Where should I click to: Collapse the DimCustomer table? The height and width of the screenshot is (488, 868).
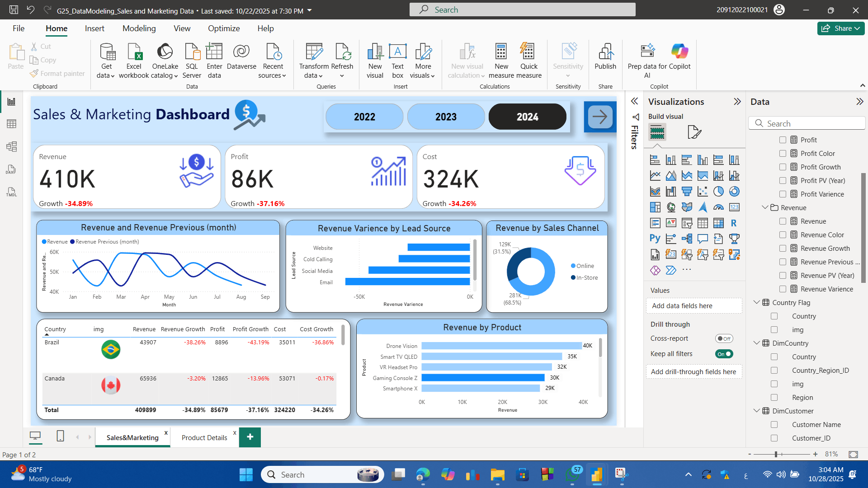click(757, 411)
